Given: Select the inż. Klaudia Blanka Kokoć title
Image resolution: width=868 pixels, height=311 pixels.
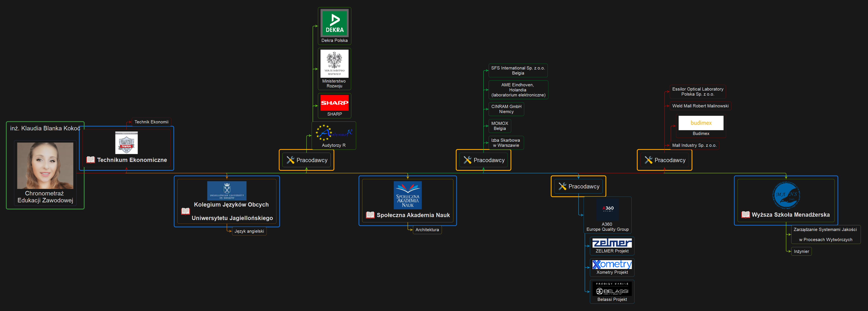Looking at the screenshot, I should pyautogui.click(x=45, y=128).
